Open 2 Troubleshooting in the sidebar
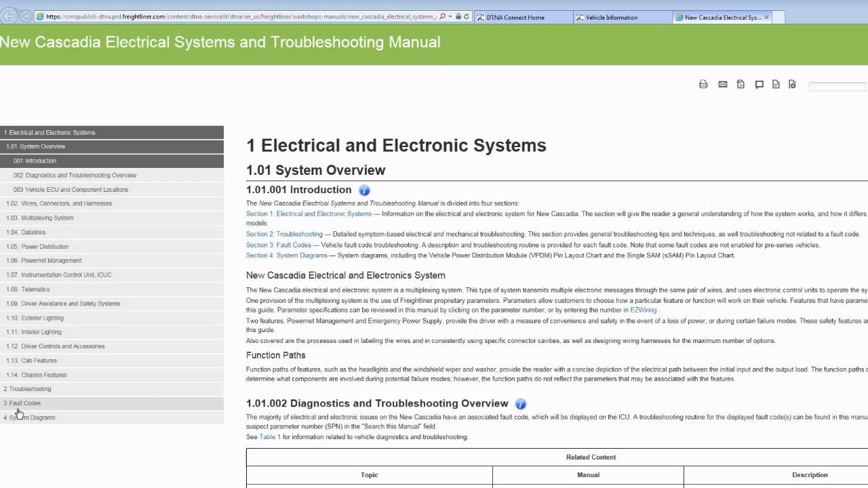This screenshot has height=488, width=868. point(112,389)
